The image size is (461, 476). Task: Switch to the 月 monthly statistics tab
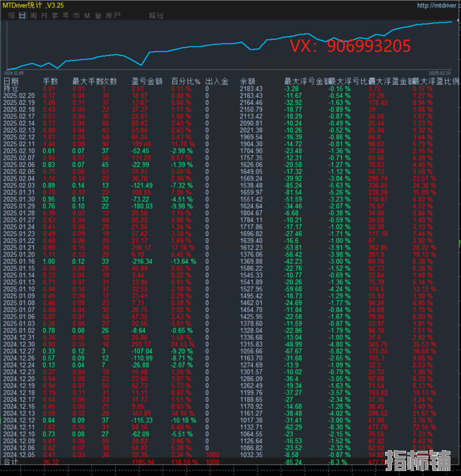[x=44, y=15]
